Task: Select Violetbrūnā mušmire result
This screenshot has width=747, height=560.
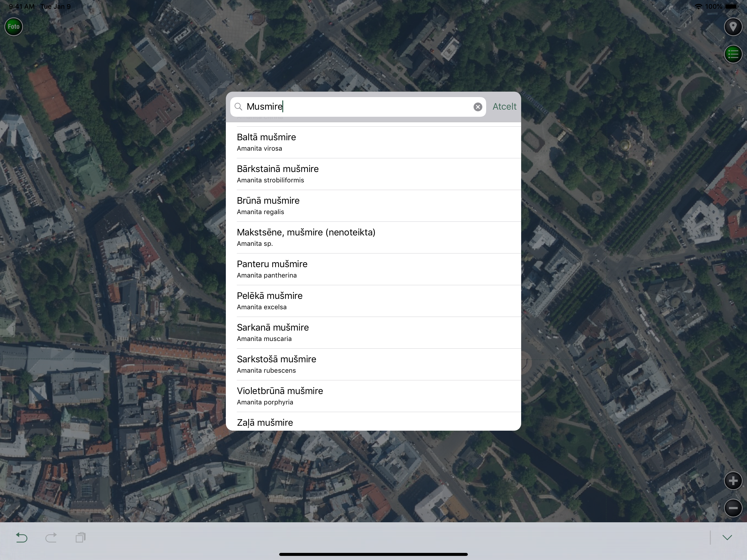Action: click(x=373, y=396)
